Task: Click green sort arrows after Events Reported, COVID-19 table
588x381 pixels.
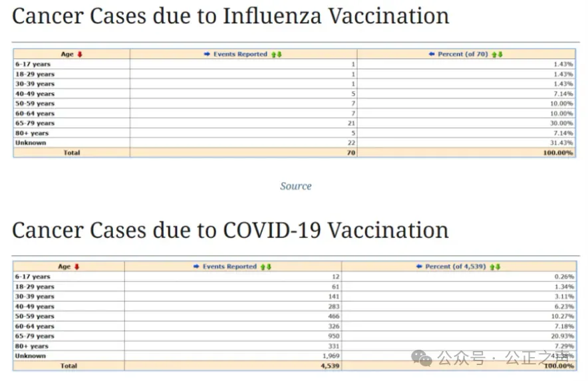Action: (x=266, y=267)
